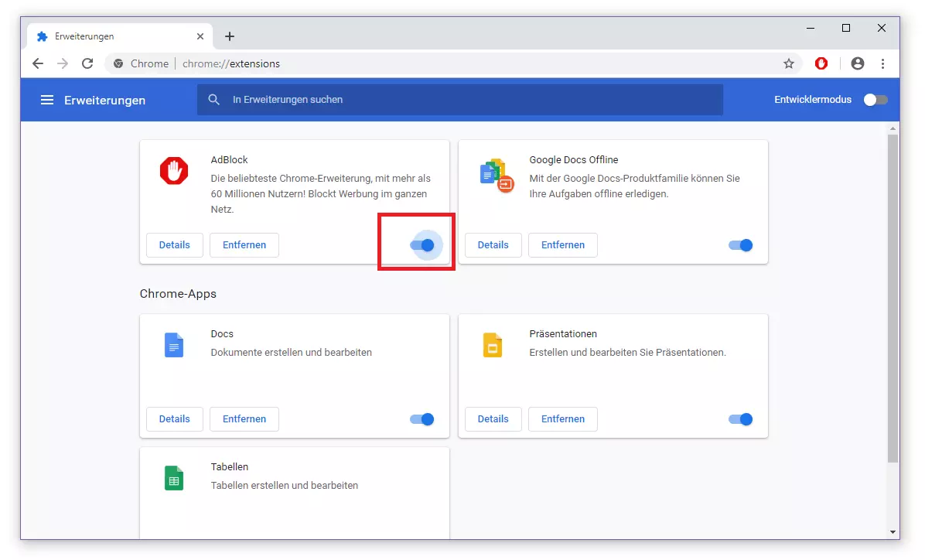Click the 'AdBlock' extension title
925x560 pixels.
tap(229, 160)
